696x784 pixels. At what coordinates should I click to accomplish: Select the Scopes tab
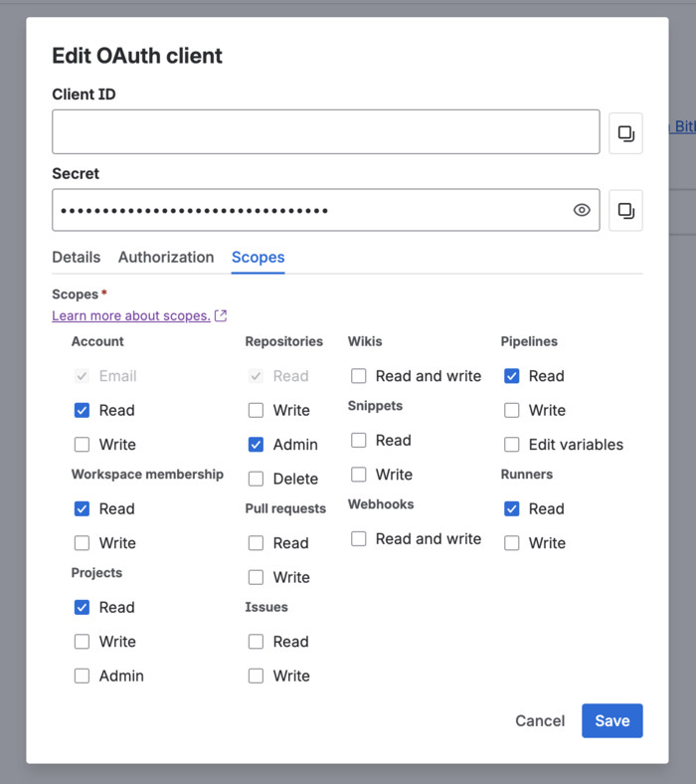point(258,257)
